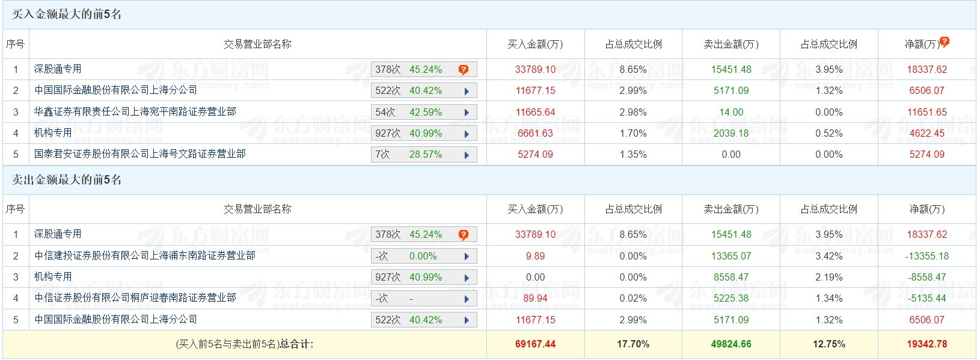
Task: Click 买入金额(万) header in buy top-5 table
Action: 535,44
